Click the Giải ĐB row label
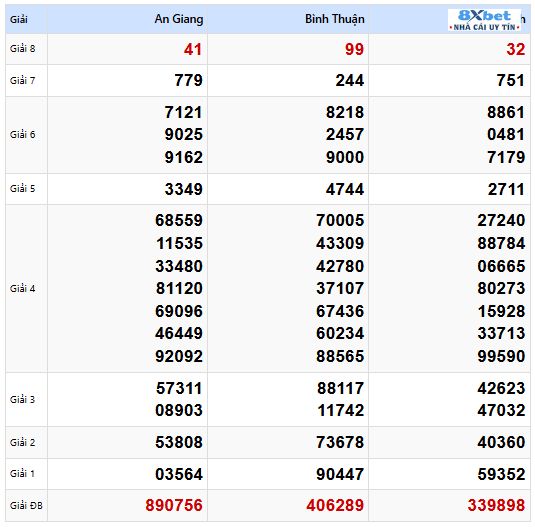This screenshot has width=535, height=527. click(26, 505)
